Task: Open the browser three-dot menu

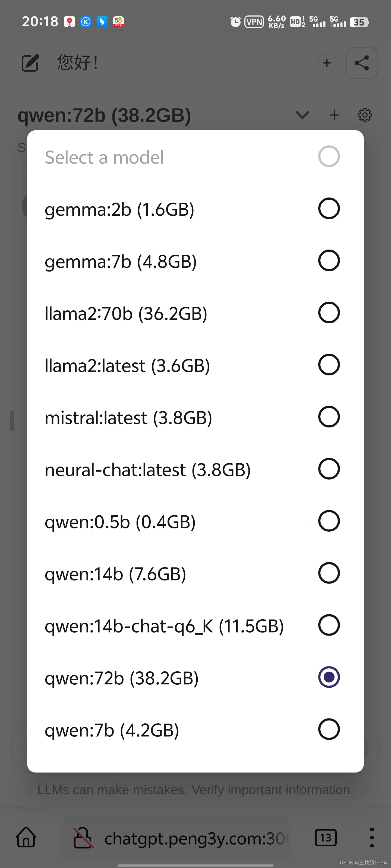Action: [x=371, y=838]
